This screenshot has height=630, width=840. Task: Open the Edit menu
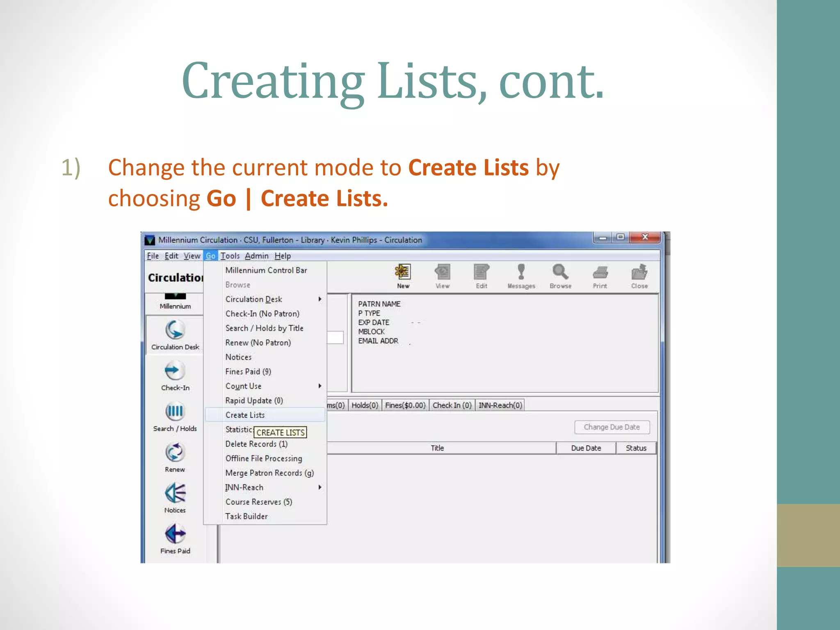click(x=171, y=256)
